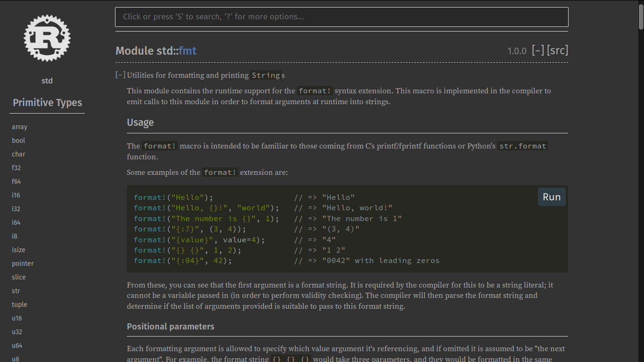The width and height of the screenshot is (644, 362).
Task: Navigate to f32 primitive docs
Action: (x=17, y=168)
